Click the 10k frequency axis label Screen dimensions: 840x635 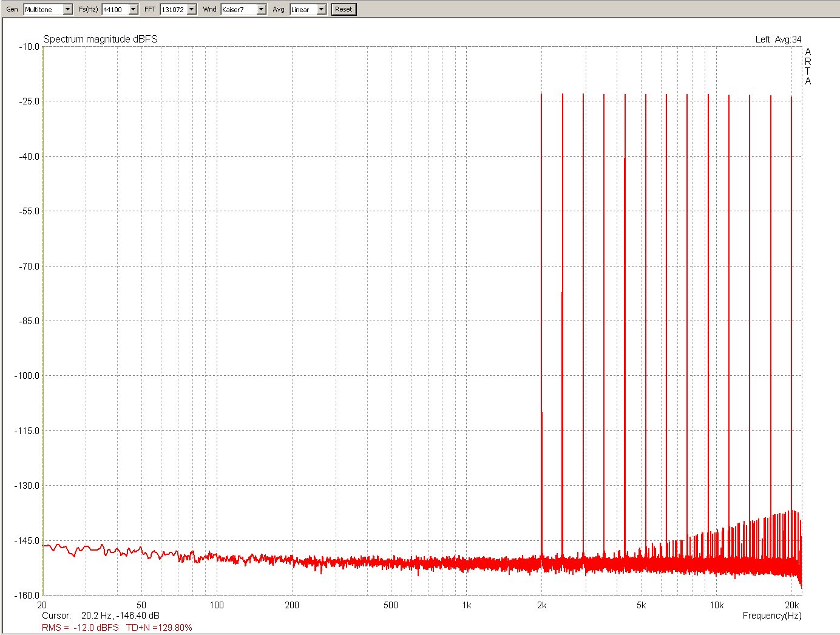[717, 605]
